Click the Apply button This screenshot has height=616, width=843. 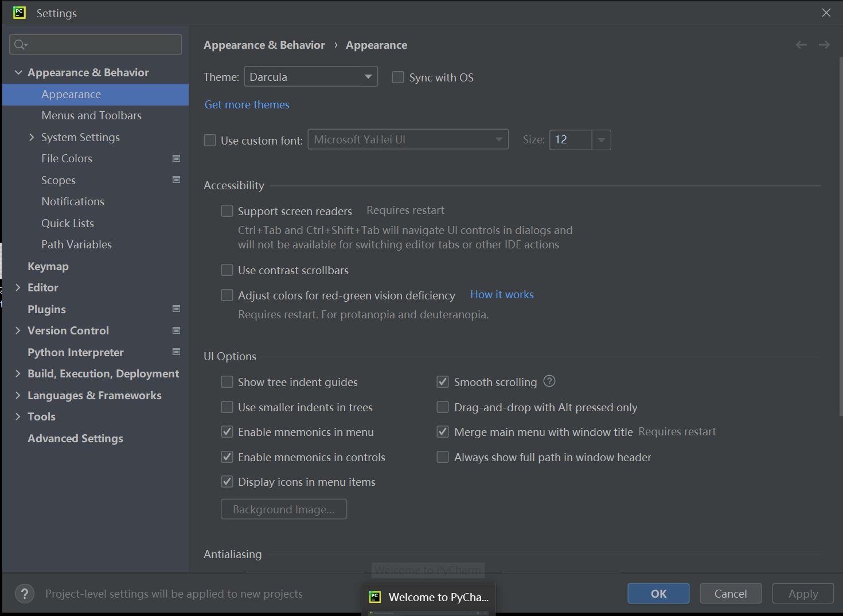803,594
